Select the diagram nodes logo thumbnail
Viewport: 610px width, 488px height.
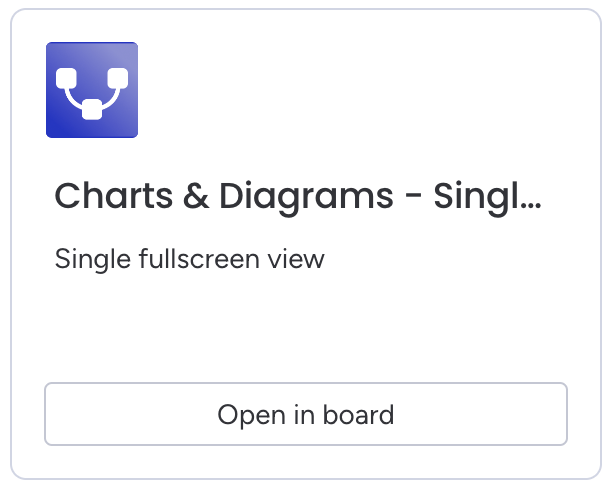coord(92,90)
